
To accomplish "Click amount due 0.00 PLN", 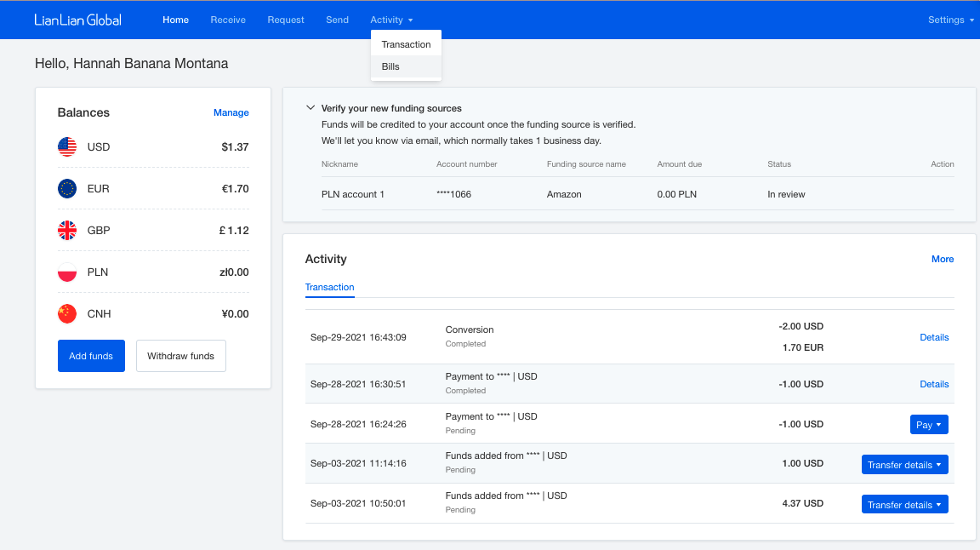I will point(677,195).
